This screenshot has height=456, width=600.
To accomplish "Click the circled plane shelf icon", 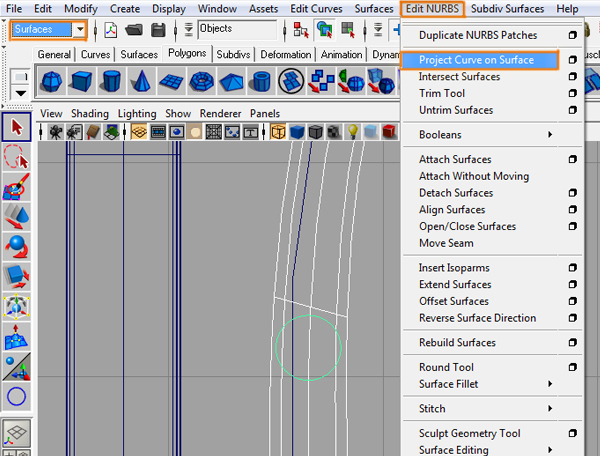I will [291, 81].
